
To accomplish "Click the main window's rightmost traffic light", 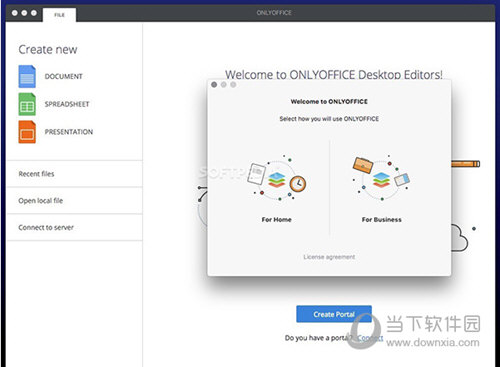I will pos(34,13).
